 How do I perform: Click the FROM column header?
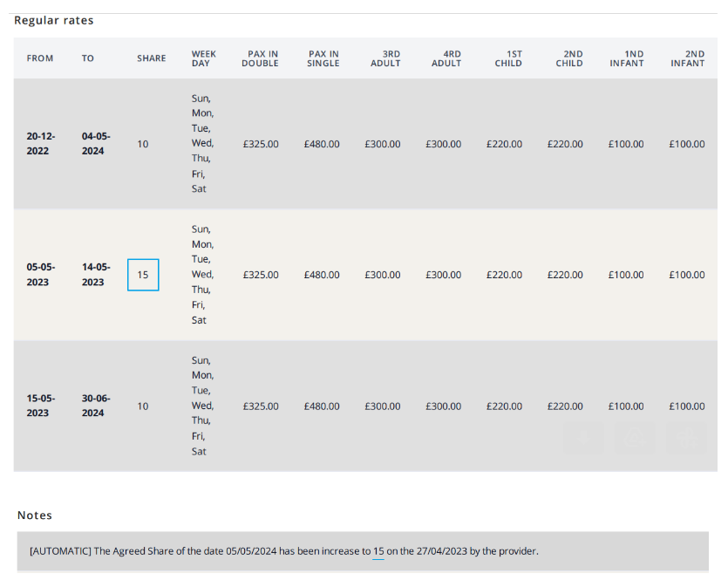point(40,58)
